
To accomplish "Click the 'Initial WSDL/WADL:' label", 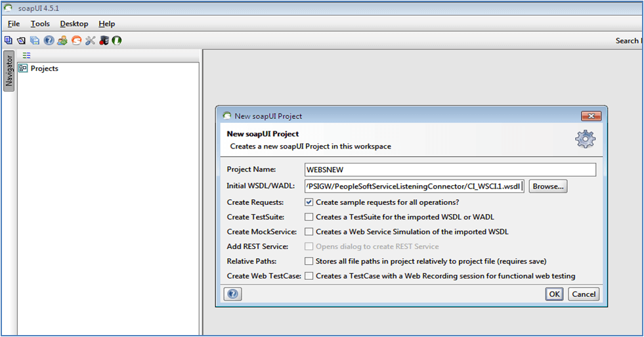I will [261, 186].
